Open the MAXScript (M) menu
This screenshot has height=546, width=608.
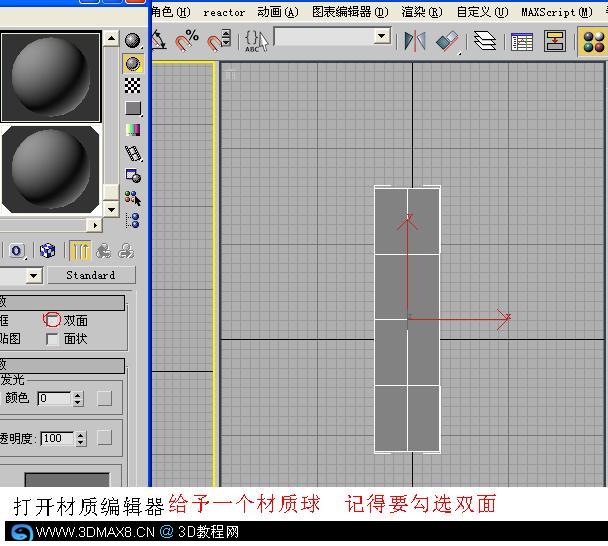tap(557, 12)
